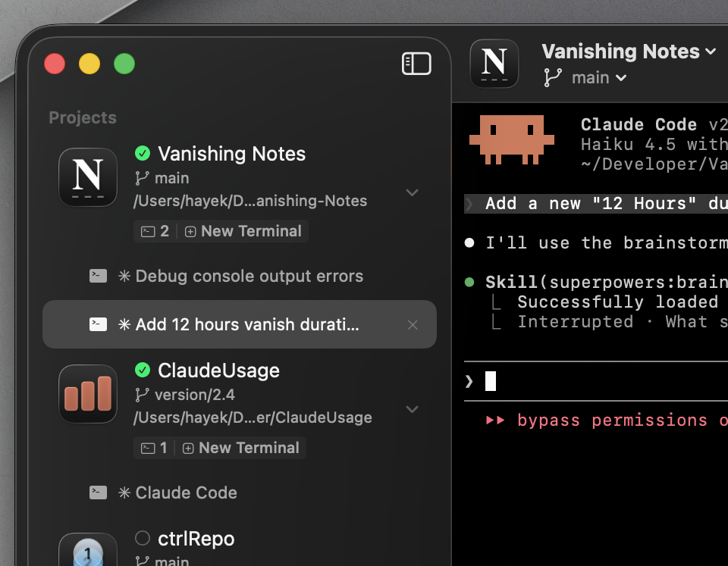Click New Terminal under Vanishing Notes
This screenshot has width=728, height=566.
point(243,231)
